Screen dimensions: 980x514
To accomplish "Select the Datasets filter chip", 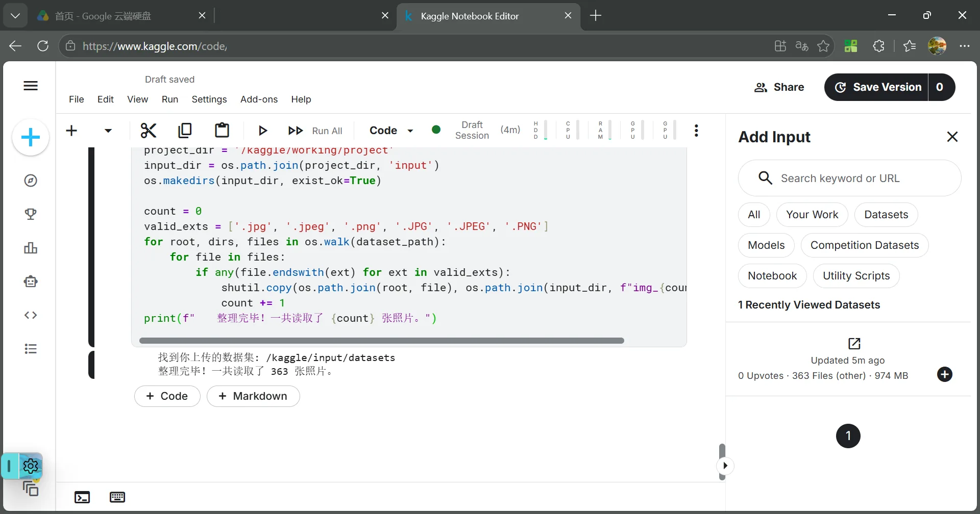I will click(x=886, y=215).
